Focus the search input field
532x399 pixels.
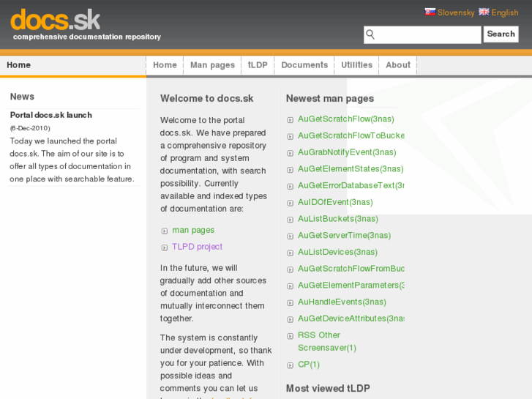pos(422,34)
